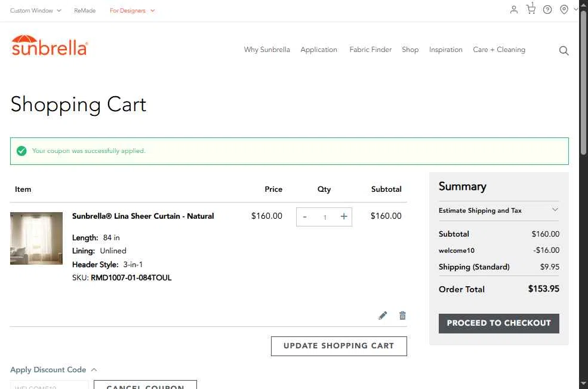Open the Shop menu
This screenshot has height=389, width=588.
click(410, 50)
